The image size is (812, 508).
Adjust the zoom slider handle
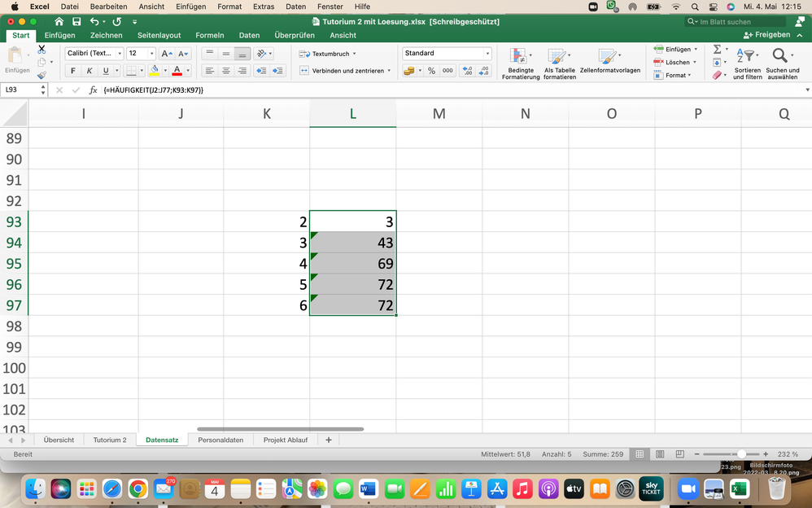pos(741,454)
